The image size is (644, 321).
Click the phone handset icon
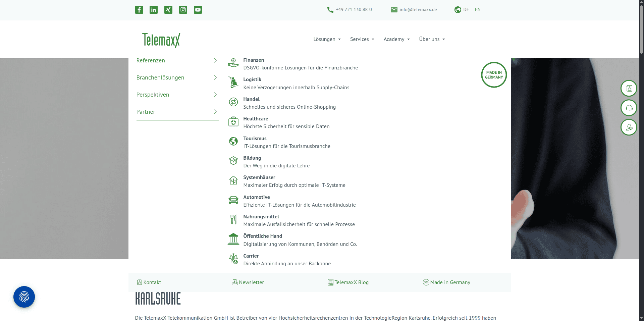[x=330, y=10]
